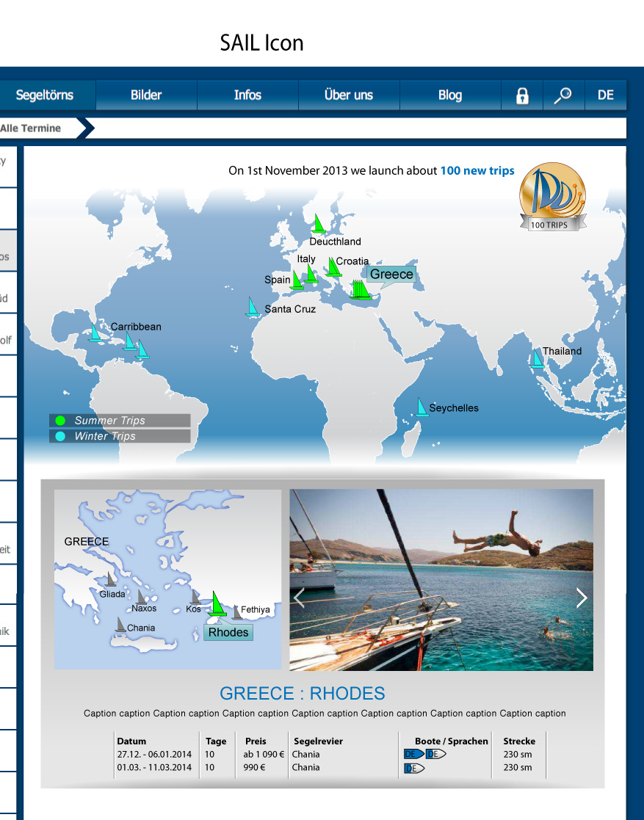Click the GREECE : RHODES heading
Viewport: 644px width, 820px height.
coord(303,694)
